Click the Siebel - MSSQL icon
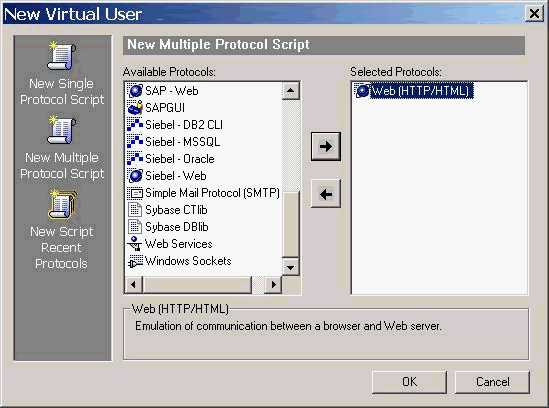 (135, 141)
